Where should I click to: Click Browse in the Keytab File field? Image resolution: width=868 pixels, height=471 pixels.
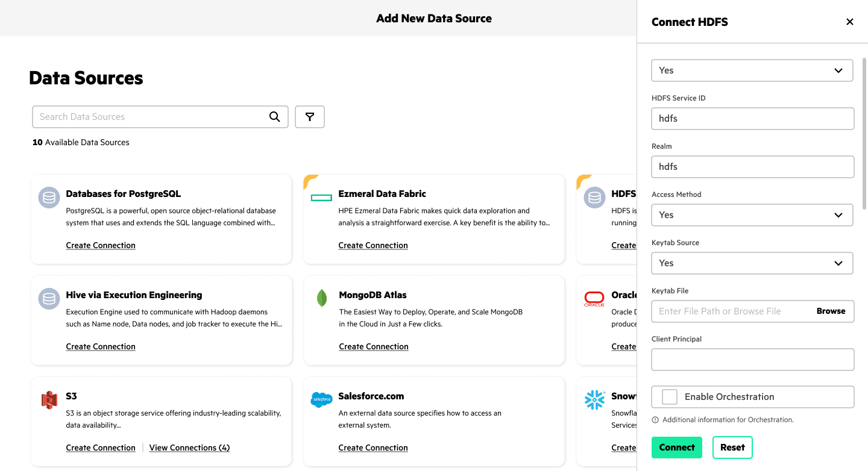[831, 311]
